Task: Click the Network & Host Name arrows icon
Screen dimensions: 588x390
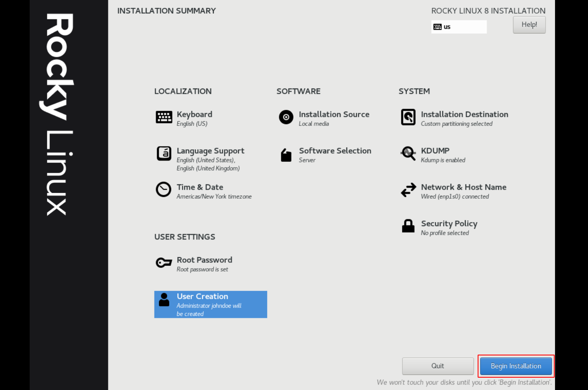Action: pyautogui.click(x=408, y=190)
